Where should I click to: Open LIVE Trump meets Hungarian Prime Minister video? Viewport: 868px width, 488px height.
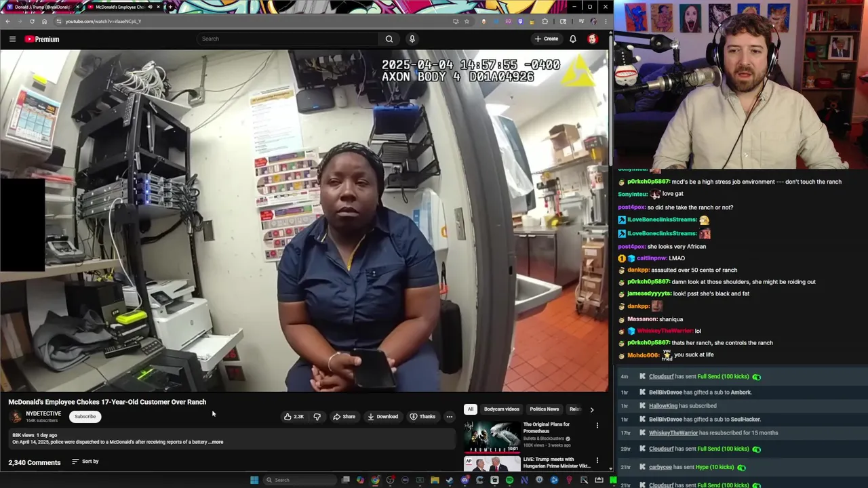[x=557, y=462]
